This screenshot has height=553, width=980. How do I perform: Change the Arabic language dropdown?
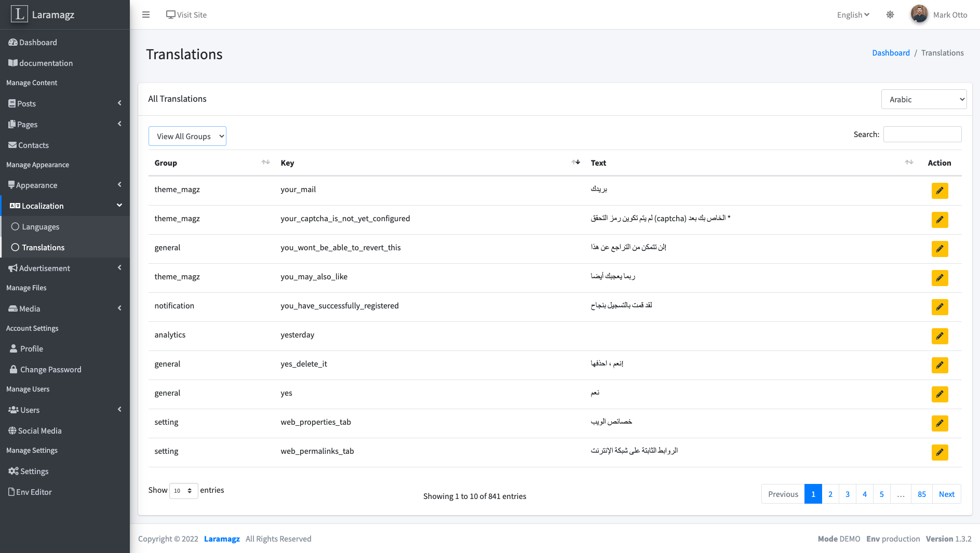[x=923, y=99]
